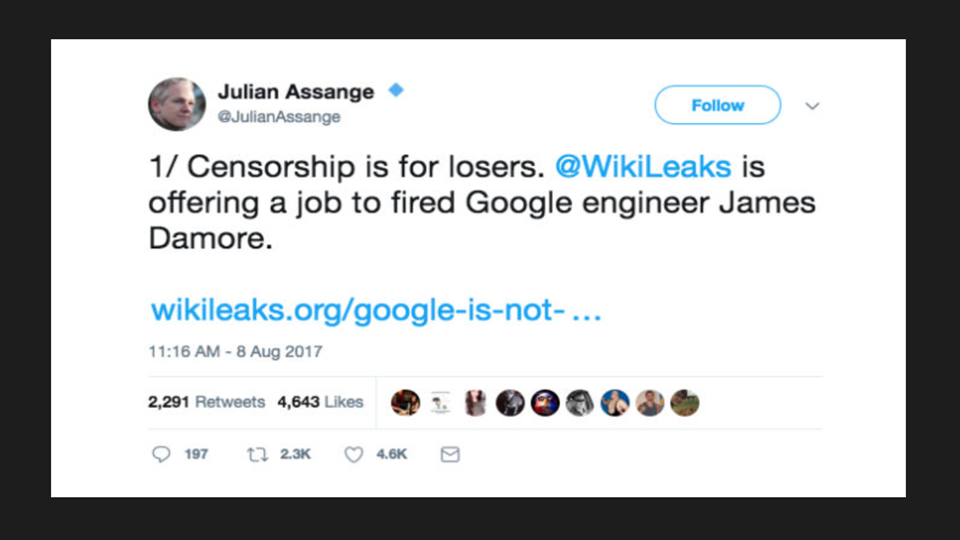View the 2,291 Retweets list
Viewport: 960px width, 540px height.
pos(206,402)
